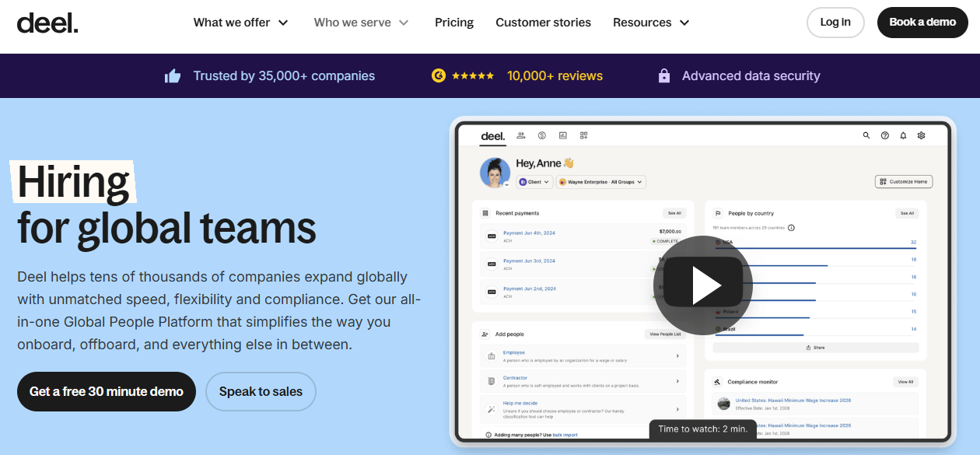This screenshot has width=980, height=455.
Task: Expand the Contractor row arrow
Action: click(x=677, y=381)
